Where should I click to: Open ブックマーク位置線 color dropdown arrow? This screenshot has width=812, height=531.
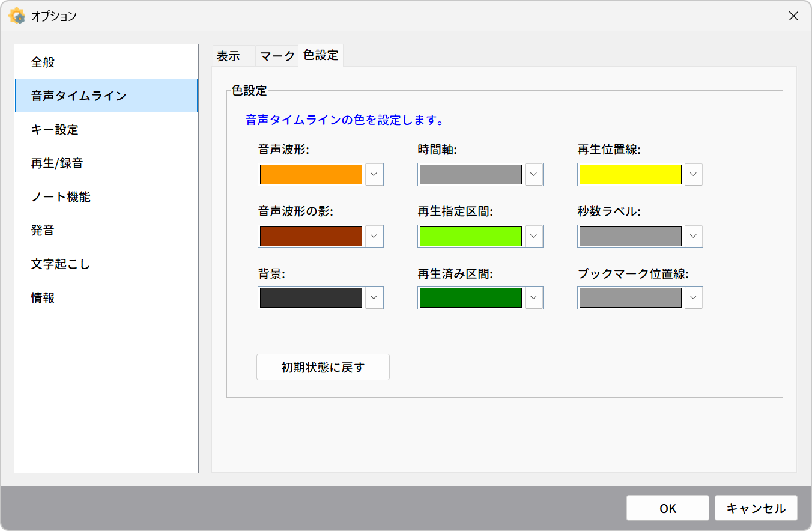point(693,298)
